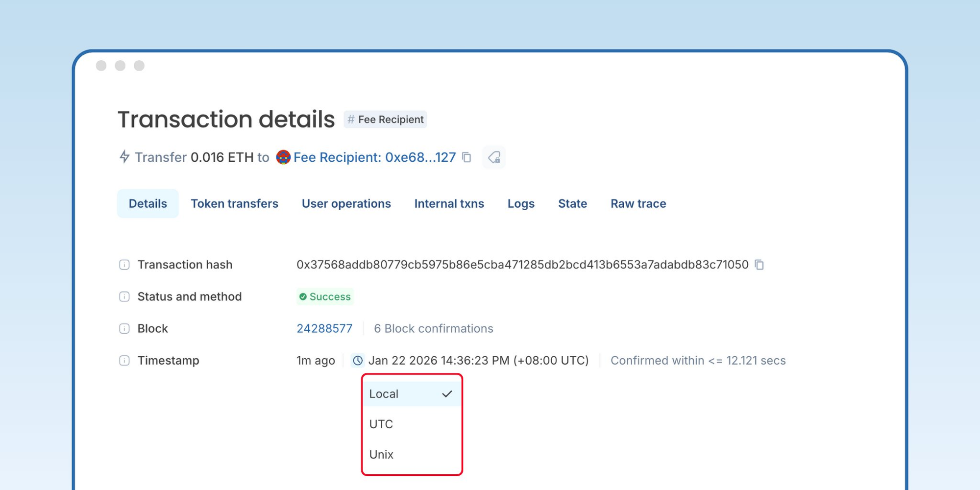Open the Fee Recipient address page

374,157
